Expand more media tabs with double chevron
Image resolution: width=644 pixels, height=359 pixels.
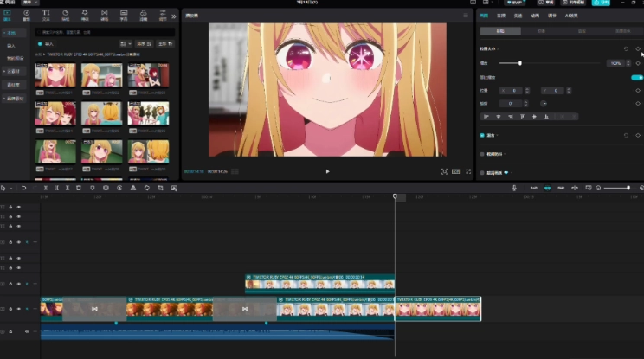pos(173,16)
